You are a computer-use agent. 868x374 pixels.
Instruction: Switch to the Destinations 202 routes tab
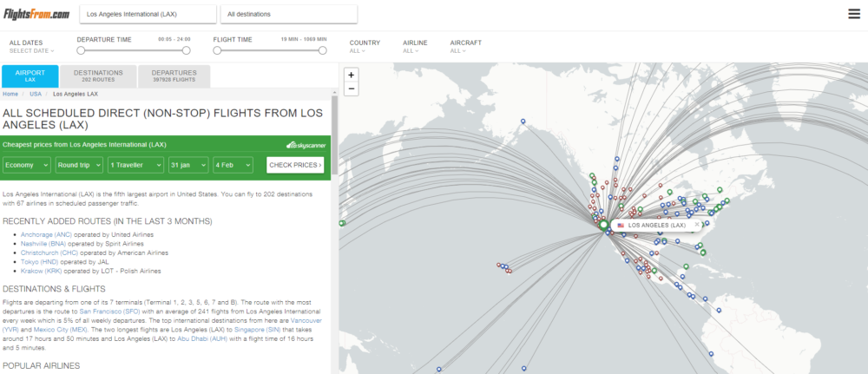point(98,75)
